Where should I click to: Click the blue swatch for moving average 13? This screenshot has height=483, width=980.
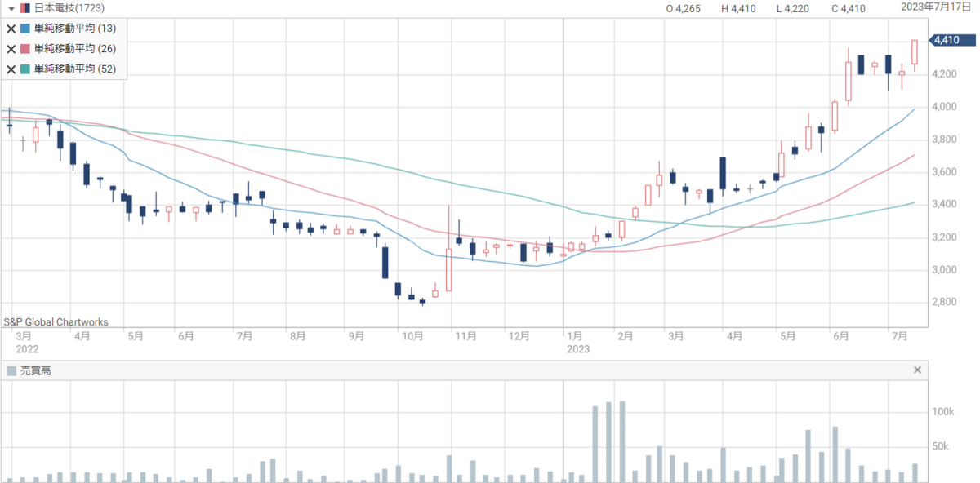(x=25, y=28)
